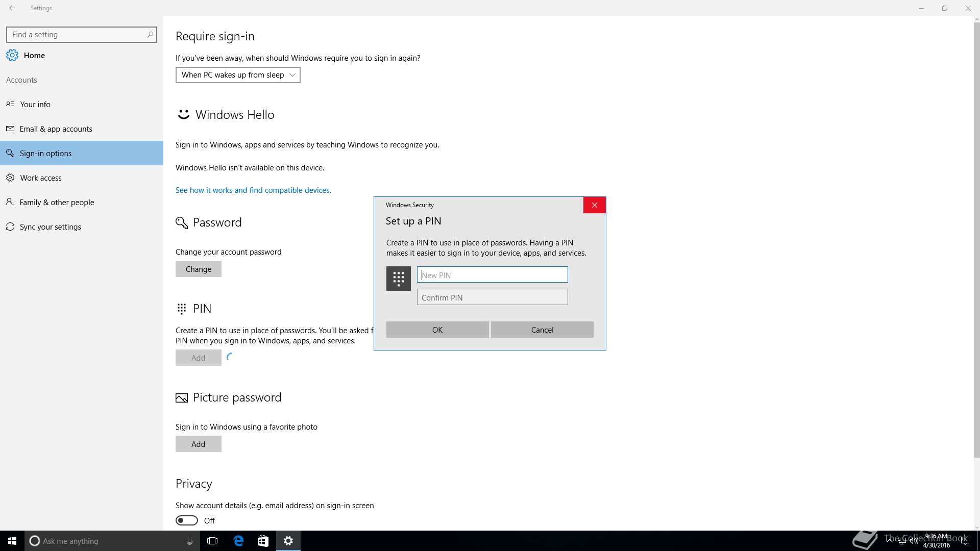Show hidden tray icons chevron
This screenshot has width=980, height=551.
(x=890, y=541)
